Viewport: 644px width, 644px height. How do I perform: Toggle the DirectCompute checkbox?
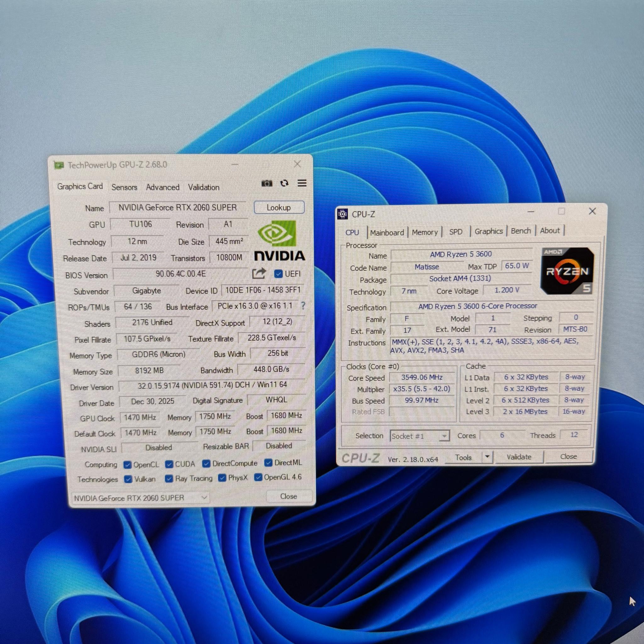(206, 463)
